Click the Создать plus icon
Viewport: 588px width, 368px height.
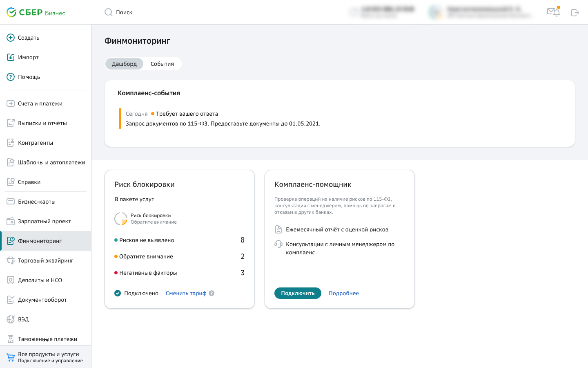coord(11,38)
